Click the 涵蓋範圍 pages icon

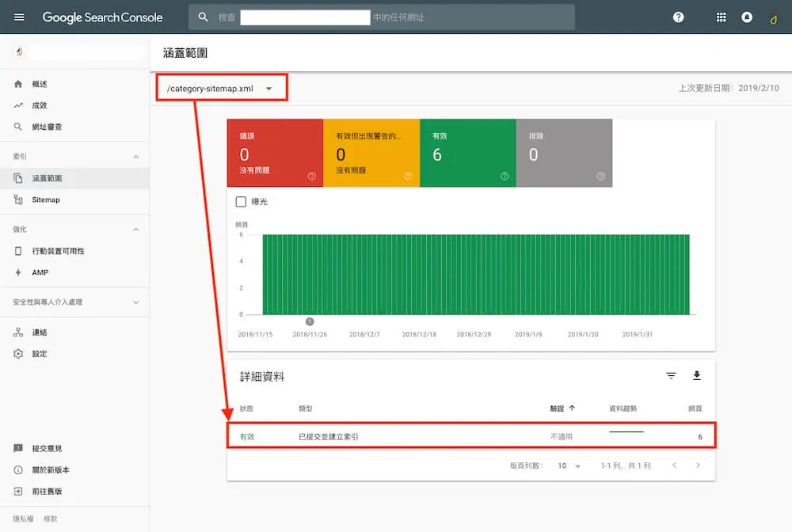tap(18, 178)
